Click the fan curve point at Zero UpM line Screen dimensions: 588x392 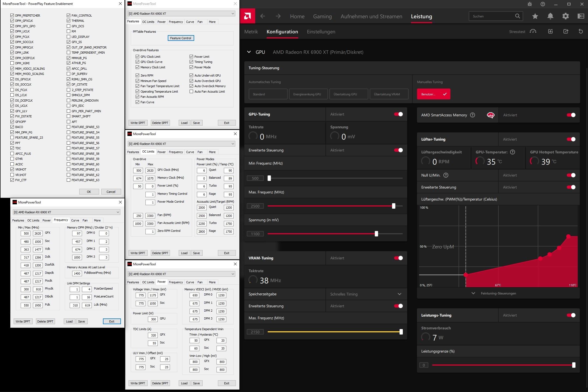tap(466, 275)
